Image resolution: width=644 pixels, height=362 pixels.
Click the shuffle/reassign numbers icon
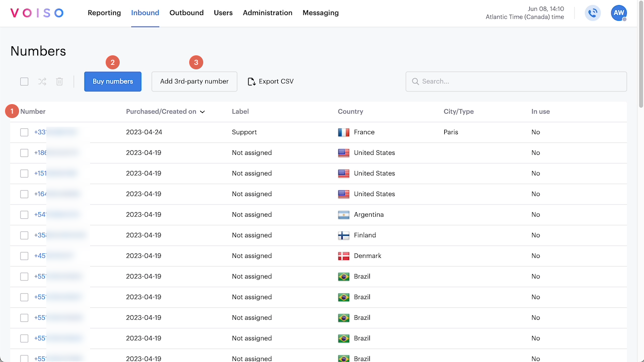pos(42,81)
